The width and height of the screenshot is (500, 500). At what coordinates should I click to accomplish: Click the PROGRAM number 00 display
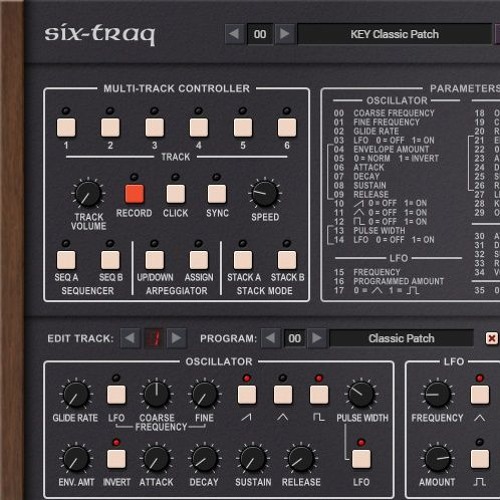(294, 338)
